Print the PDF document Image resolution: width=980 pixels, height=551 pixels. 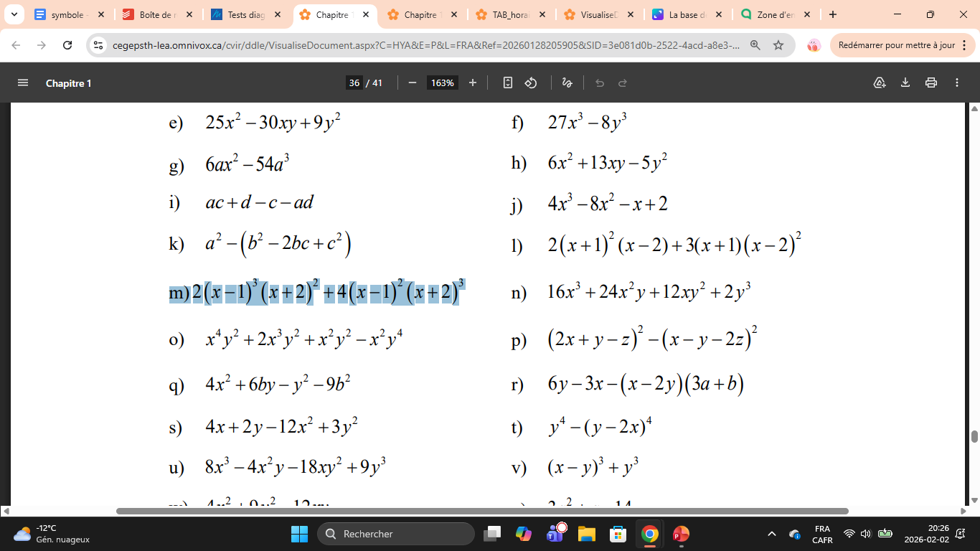(931, 83)
